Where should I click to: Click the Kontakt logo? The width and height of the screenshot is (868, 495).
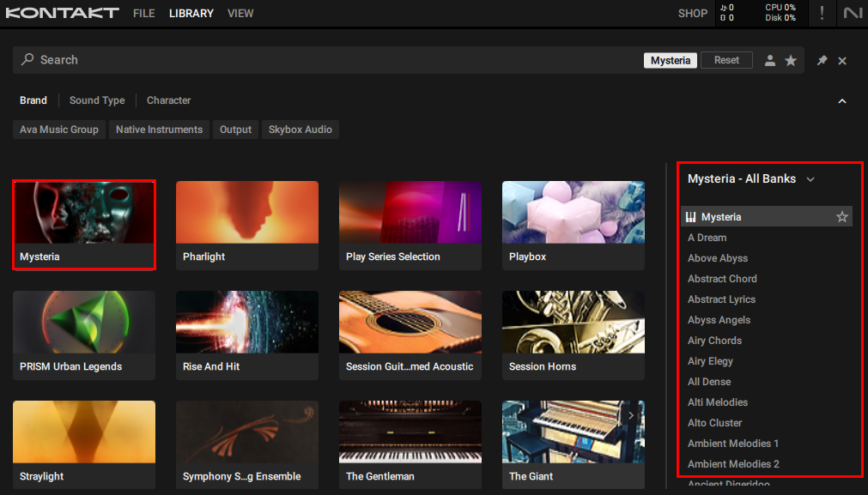(x=62, y=13)
